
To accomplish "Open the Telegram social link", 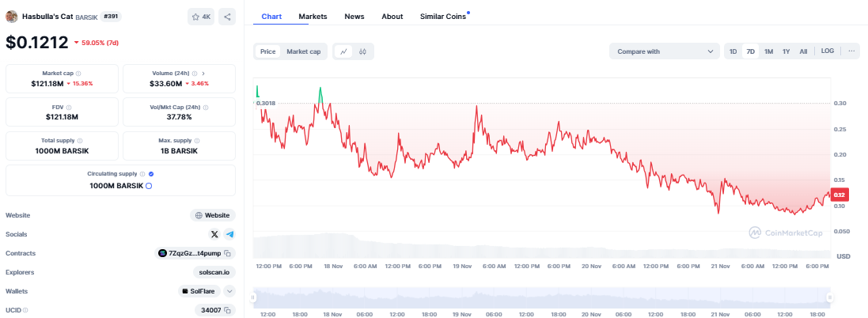I will point(229,234).
